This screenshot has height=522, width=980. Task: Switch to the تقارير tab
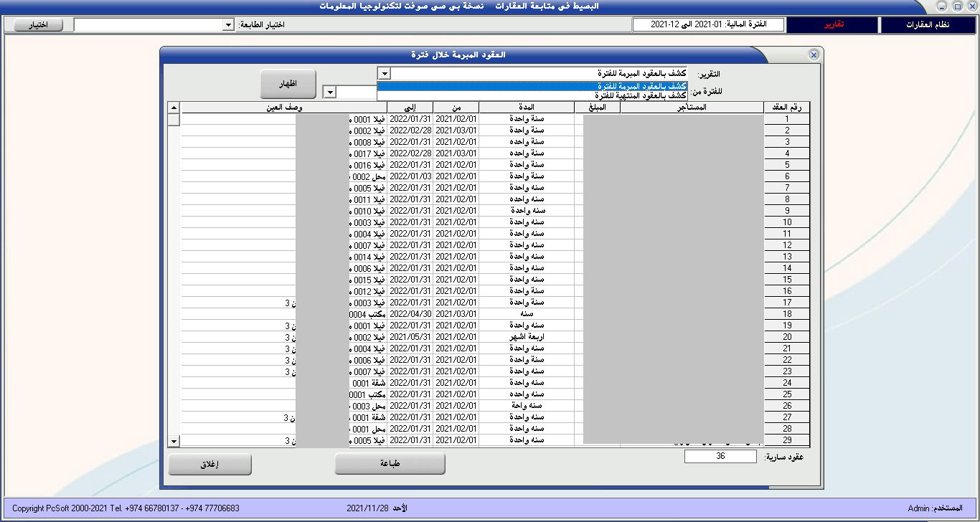(x=832, y=25)
